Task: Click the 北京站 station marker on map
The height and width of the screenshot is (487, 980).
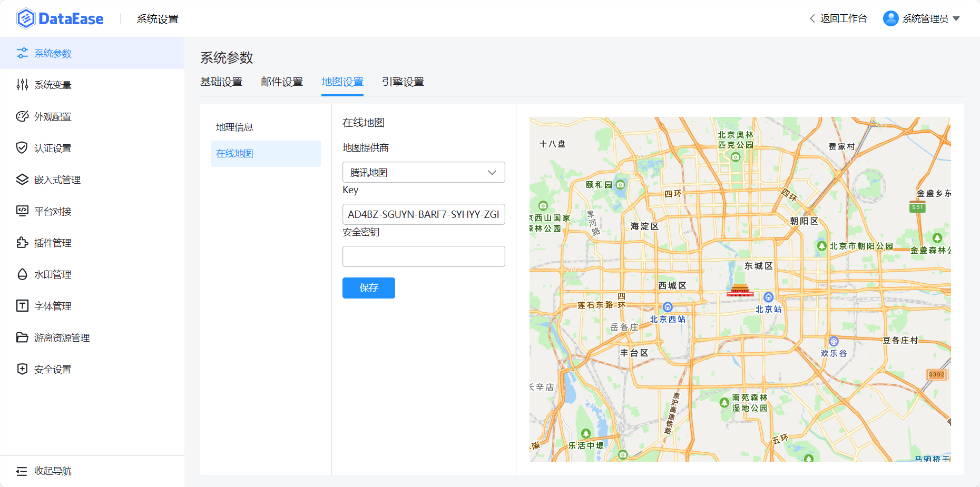Action: coord(769,297)
